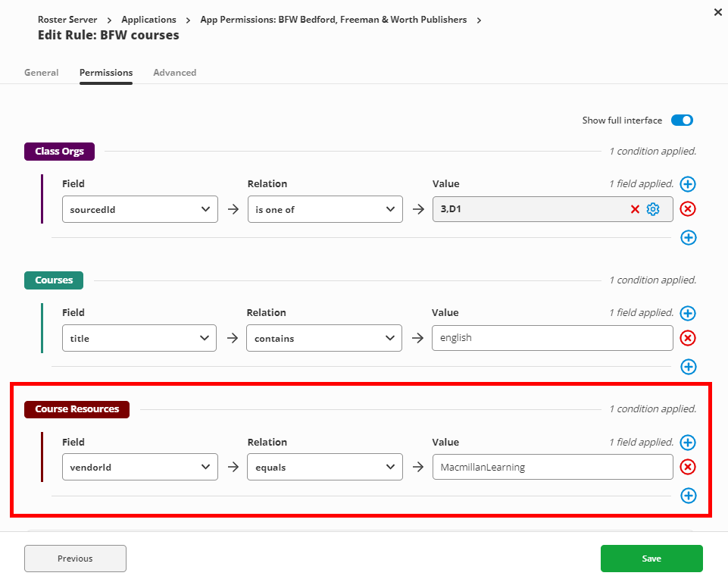Select the Class Orgs section label
Image resolution: width=728 pixels, height=579 pixels.
(x=59, y=152)
